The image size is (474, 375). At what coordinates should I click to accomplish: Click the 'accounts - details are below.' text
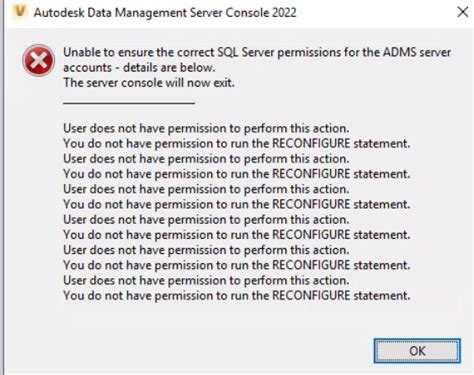tap(139, 68)
